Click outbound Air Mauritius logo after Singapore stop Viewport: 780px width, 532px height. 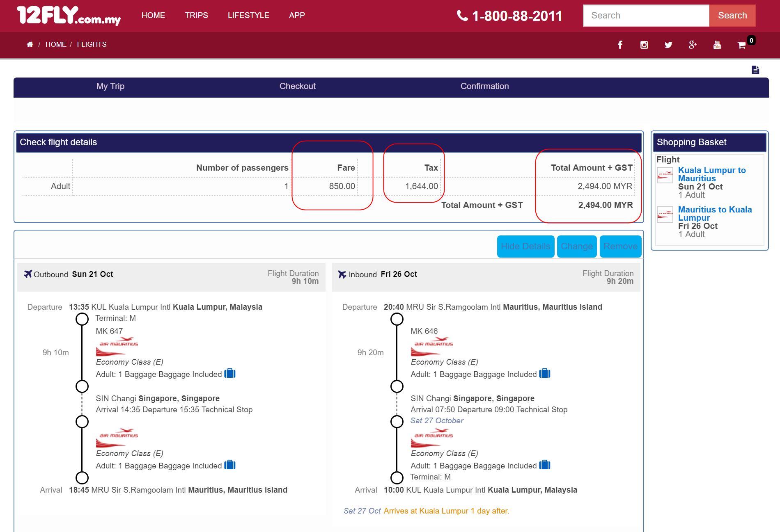point(117,438)
